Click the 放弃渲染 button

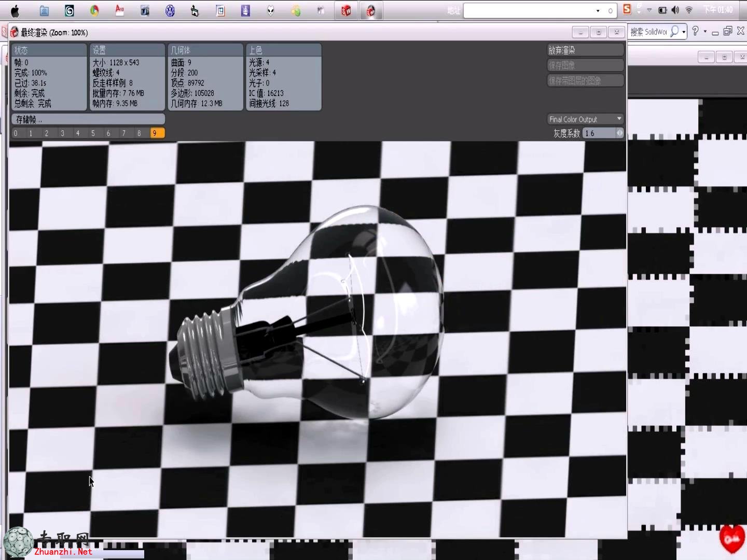pyautogui.click(x=585, y=50)
